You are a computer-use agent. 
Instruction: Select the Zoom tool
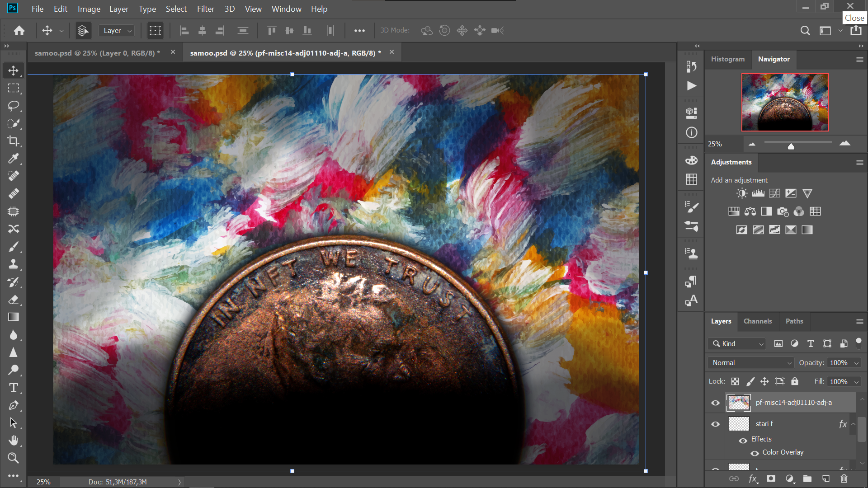click(13, 458)
